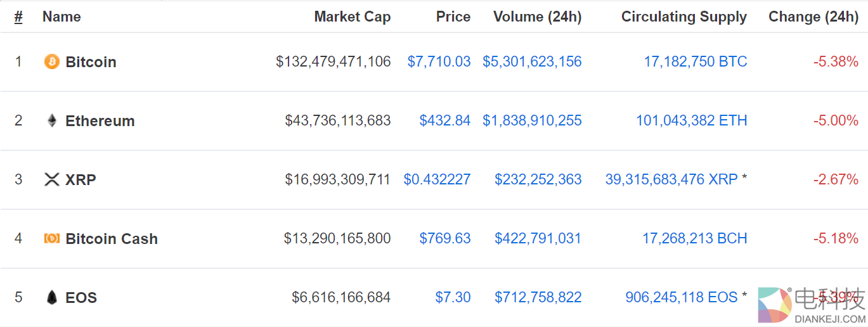Screen dimensions: 868x327
Task: Click the DIANKEJI watermark logo
Action: 812,305
